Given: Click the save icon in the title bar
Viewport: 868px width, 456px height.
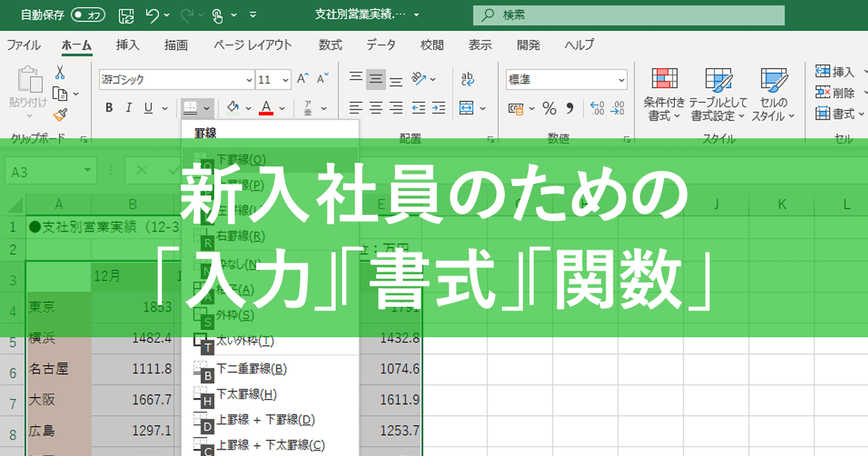Looking at the screenshot, I should click(126, 14).
